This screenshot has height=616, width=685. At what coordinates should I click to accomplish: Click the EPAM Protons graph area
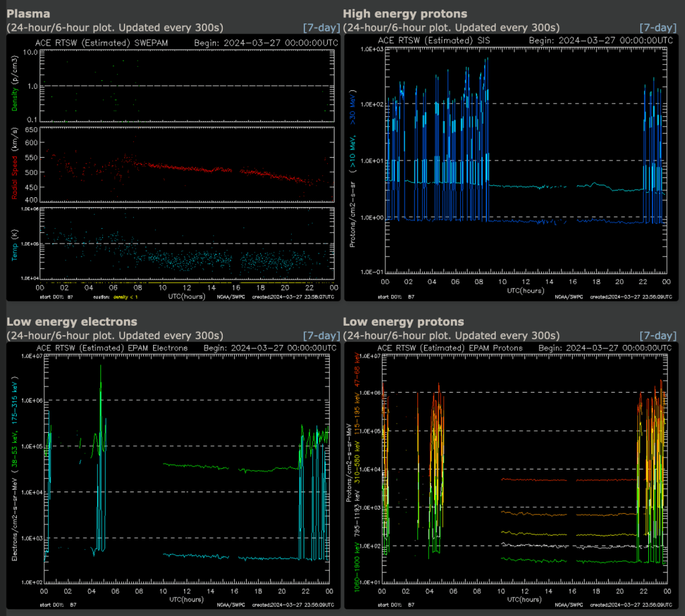(525, 468)
